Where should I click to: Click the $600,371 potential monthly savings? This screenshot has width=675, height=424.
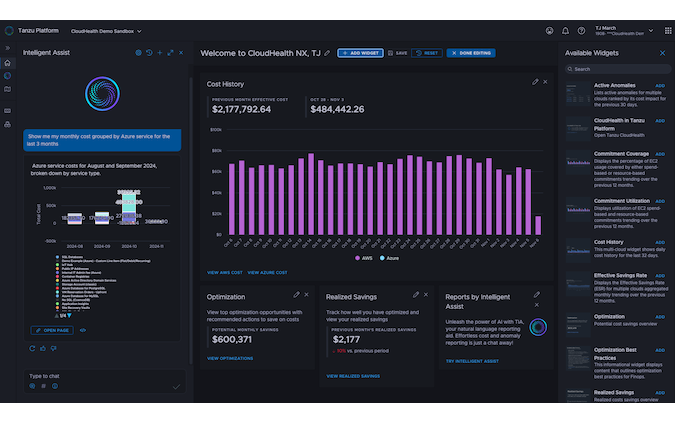pos(232,339)
